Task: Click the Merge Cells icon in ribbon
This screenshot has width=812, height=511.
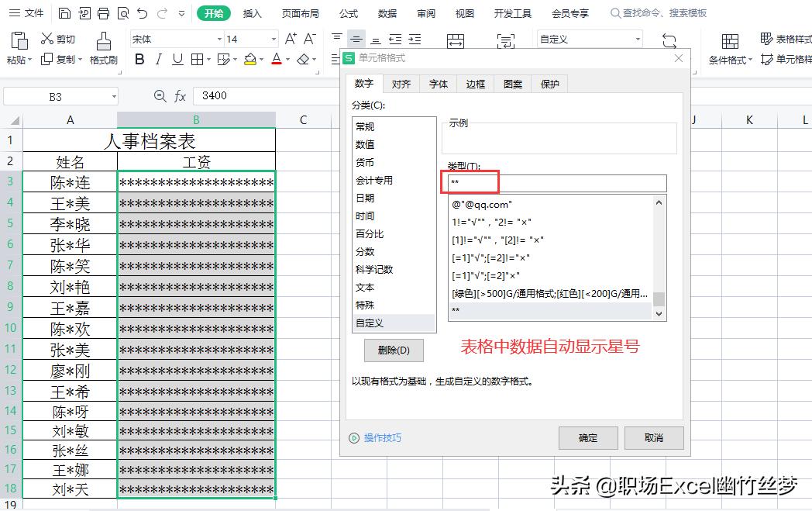Action: [456, 41]
